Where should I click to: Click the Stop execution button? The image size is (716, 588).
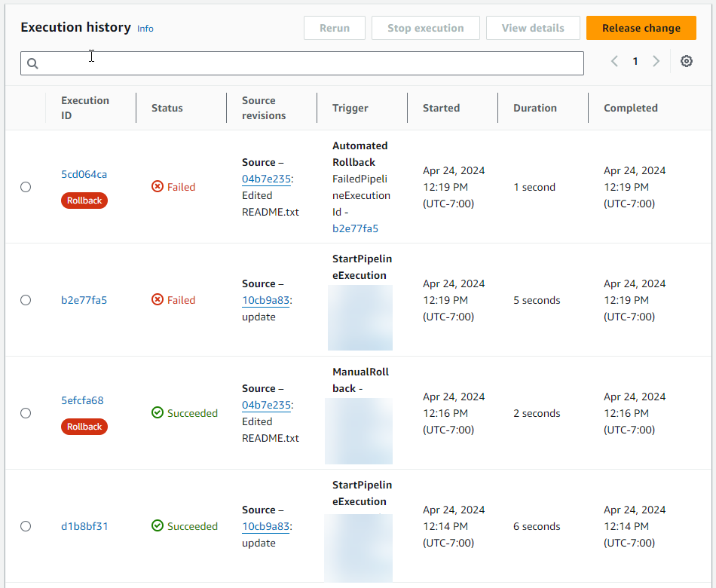pos(425,28)
